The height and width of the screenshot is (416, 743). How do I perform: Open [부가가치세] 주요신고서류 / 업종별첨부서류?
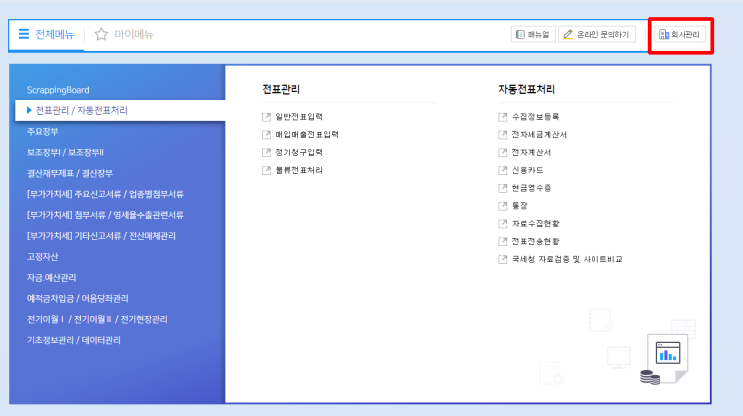point(105,194)
